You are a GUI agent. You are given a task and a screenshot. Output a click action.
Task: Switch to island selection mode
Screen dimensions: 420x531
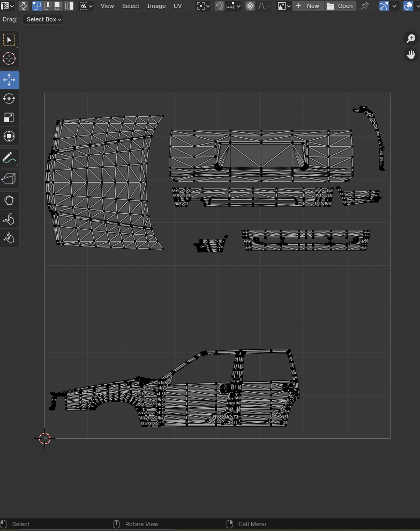pyautogui.click(x=69, y=6)
